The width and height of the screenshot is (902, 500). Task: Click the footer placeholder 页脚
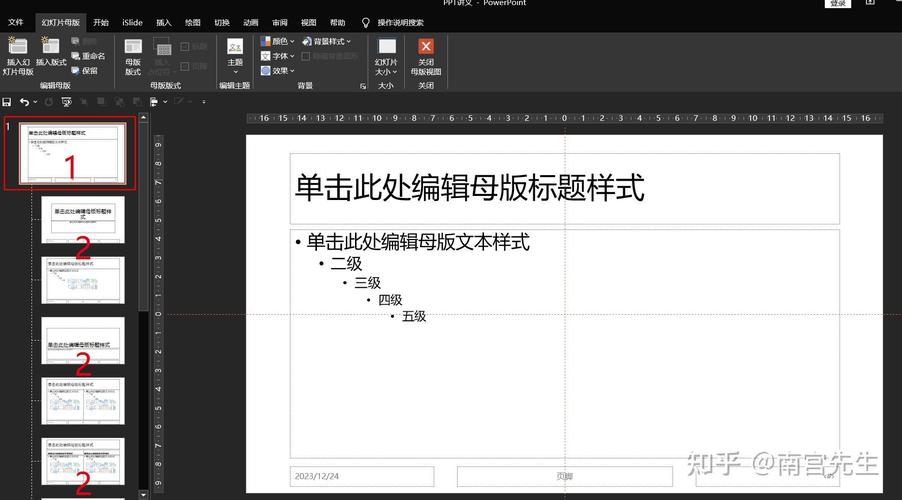tap(564, 476)
